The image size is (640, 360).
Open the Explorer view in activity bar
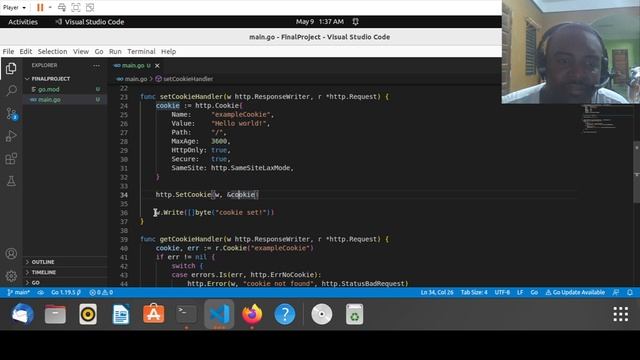point(11,68)
